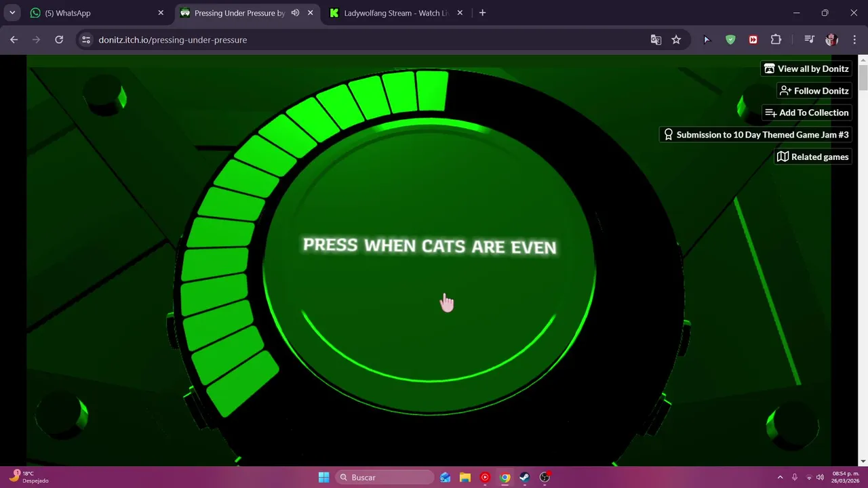This screenshot has height=488, width=868.
Task: Open the clock and calendar
Action: (845, 477)
